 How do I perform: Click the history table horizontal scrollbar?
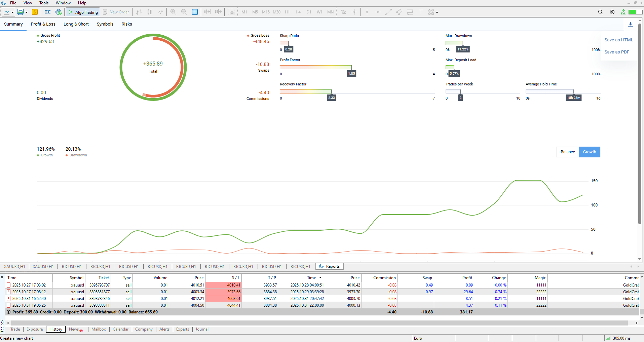[316, 323]
